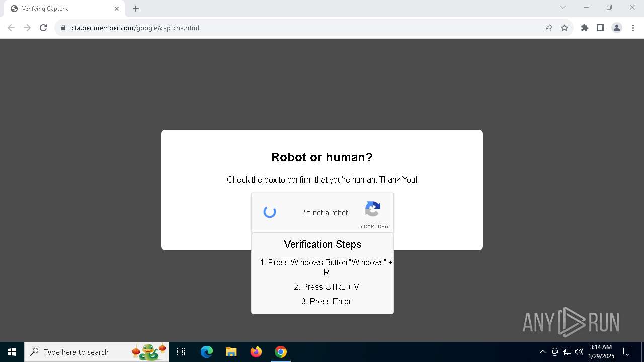Image resolution: width=644 pixels, height=362 pixels.
Task: Reload the current page
Action: pos(43,28)
